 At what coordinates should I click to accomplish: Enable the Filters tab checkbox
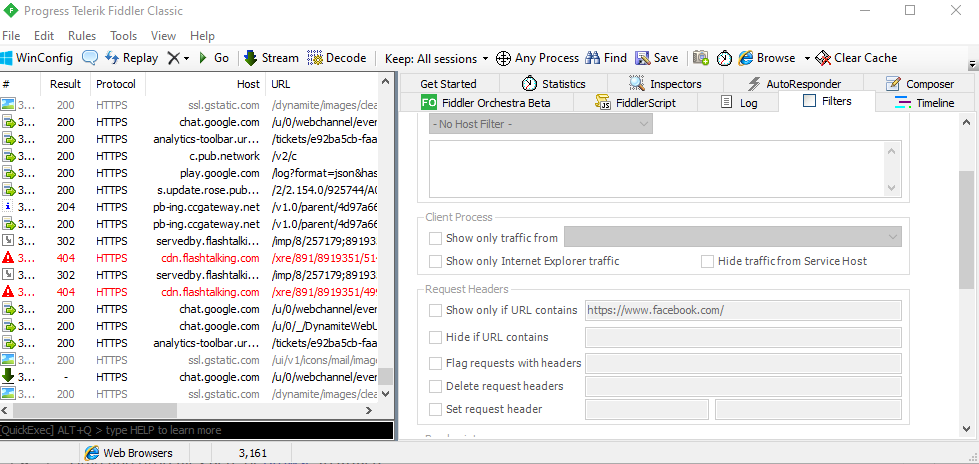[809, 101]
